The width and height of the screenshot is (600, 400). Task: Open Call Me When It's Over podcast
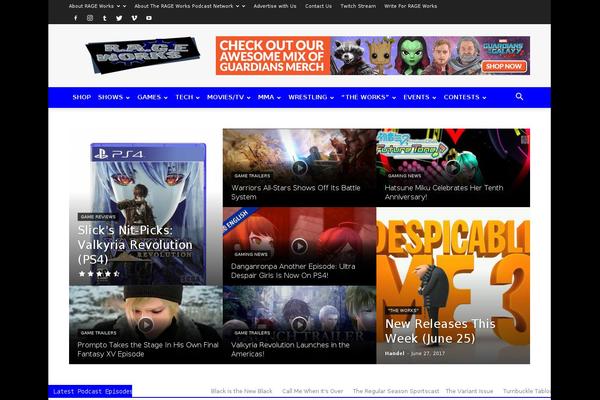tap(313, 391)
